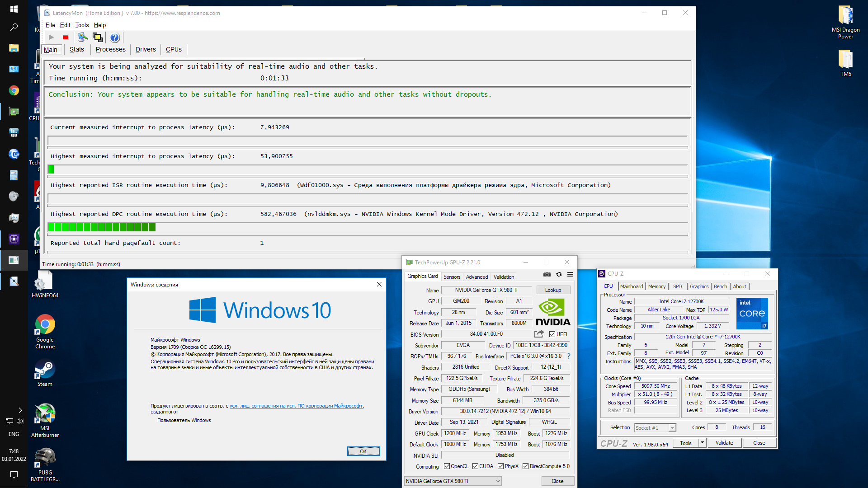The height and width of the screenshot is (488, 868).
Task: Click the LatencyMon options monitor icon
Action: (83, 38)
